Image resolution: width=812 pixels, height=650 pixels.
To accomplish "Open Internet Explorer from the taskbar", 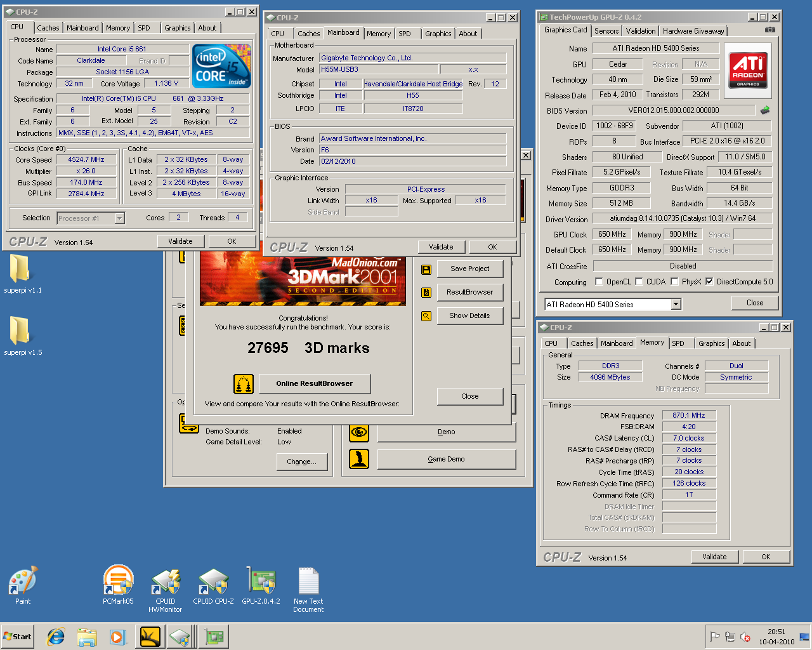I will tap(56, 637).
